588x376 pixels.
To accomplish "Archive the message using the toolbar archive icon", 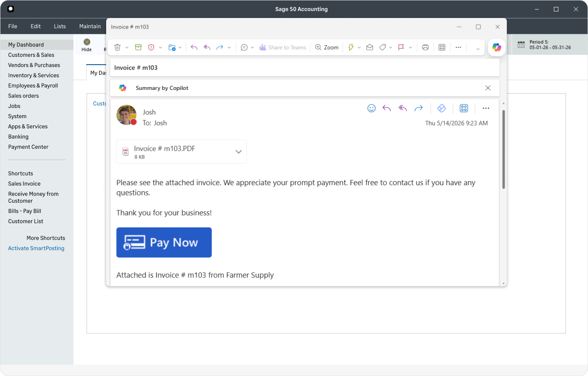I will [x=138, y=47].
